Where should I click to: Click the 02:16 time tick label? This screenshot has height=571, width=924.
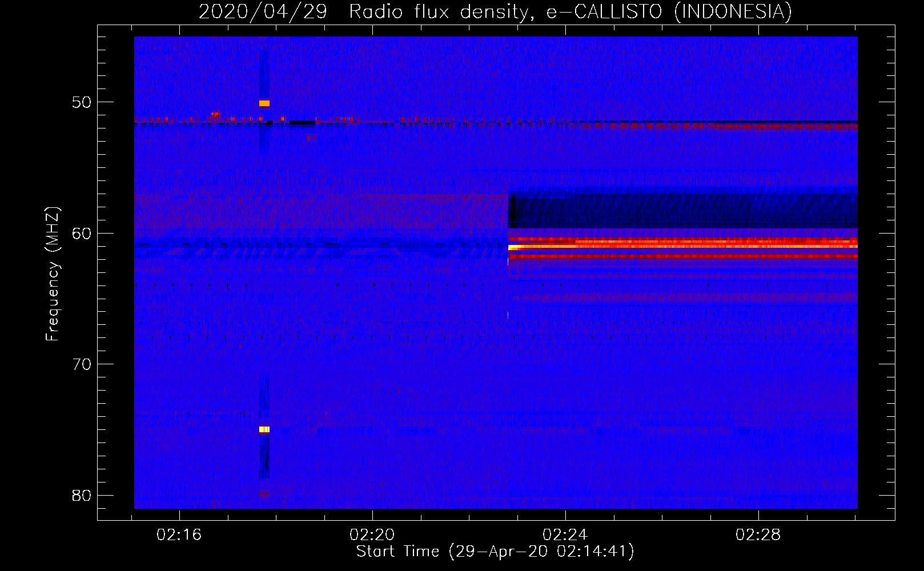[179, 535]
